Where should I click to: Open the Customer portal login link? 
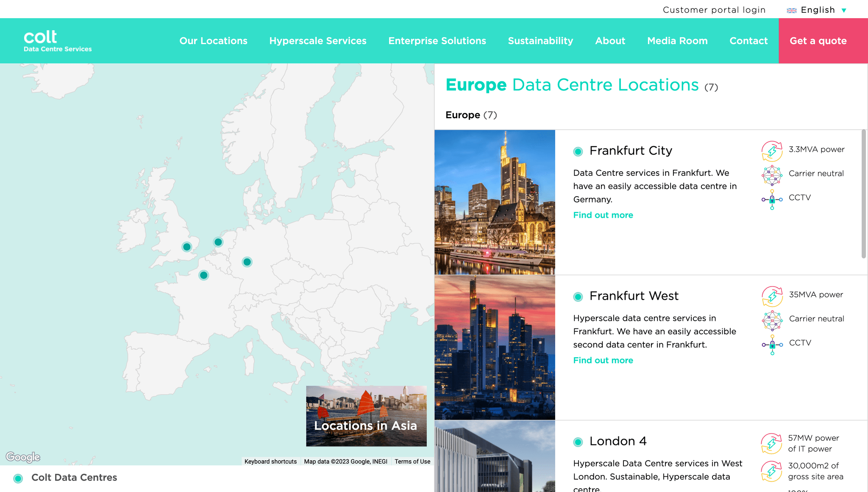(x=714, y=10)
